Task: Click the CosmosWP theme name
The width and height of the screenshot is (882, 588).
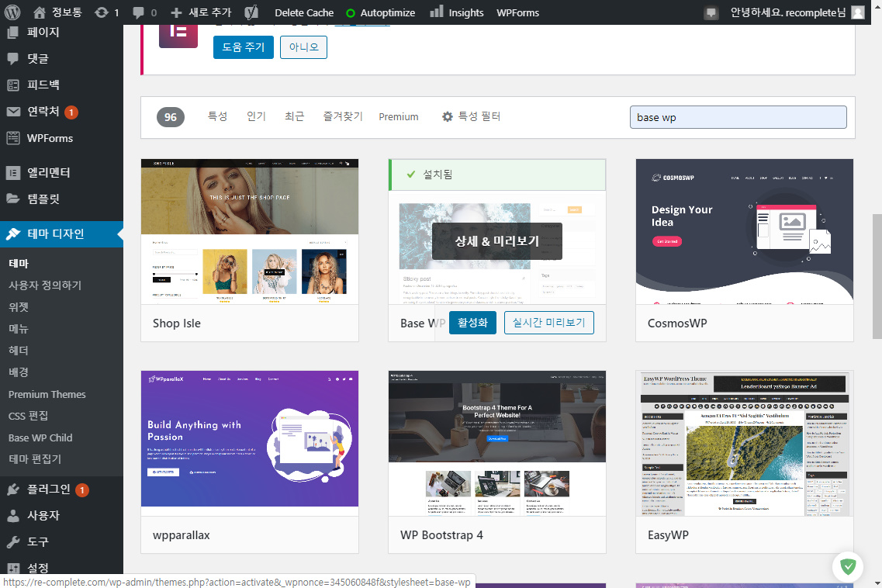Action: [x=677, y=323]
